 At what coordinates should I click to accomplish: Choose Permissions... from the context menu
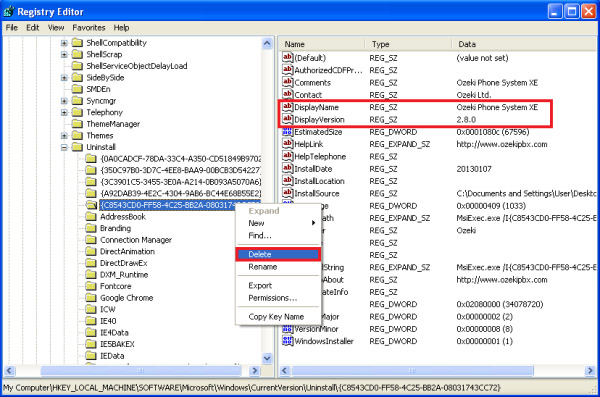tap(278, 298)
